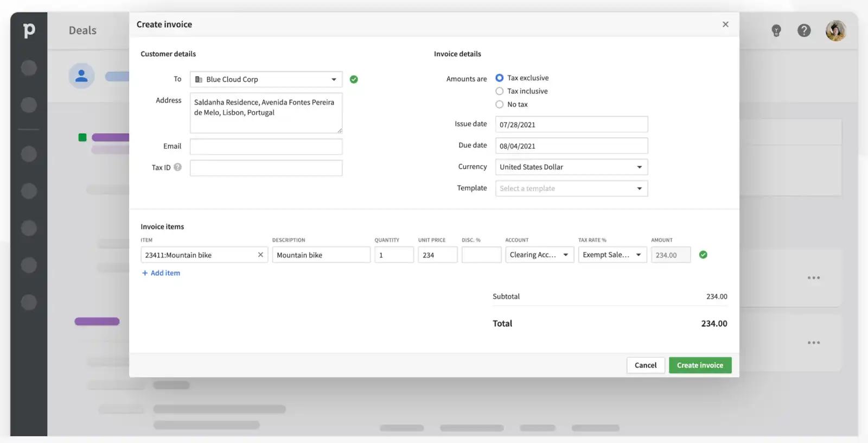
Task: Open the user profile avatar
Action: click(835, 31)
